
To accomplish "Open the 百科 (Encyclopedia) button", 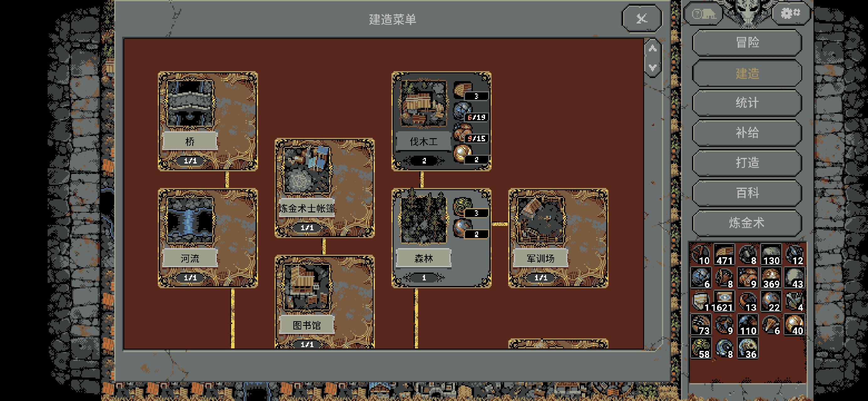I will click(747, 193).
